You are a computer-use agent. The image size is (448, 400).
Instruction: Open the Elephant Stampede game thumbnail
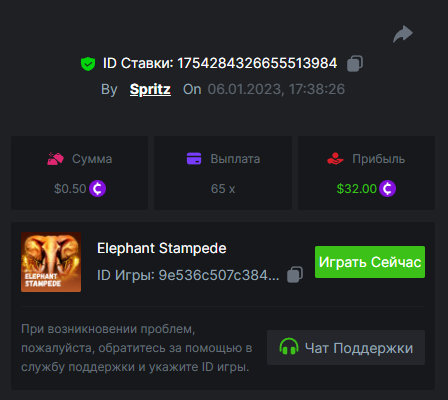tap(51, 262)
